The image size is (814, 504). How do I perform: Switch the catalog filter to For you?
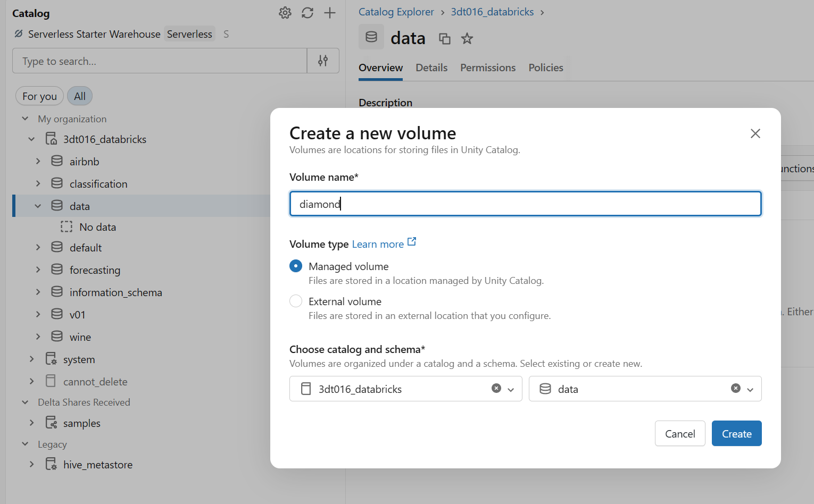[x=39, y=96]
